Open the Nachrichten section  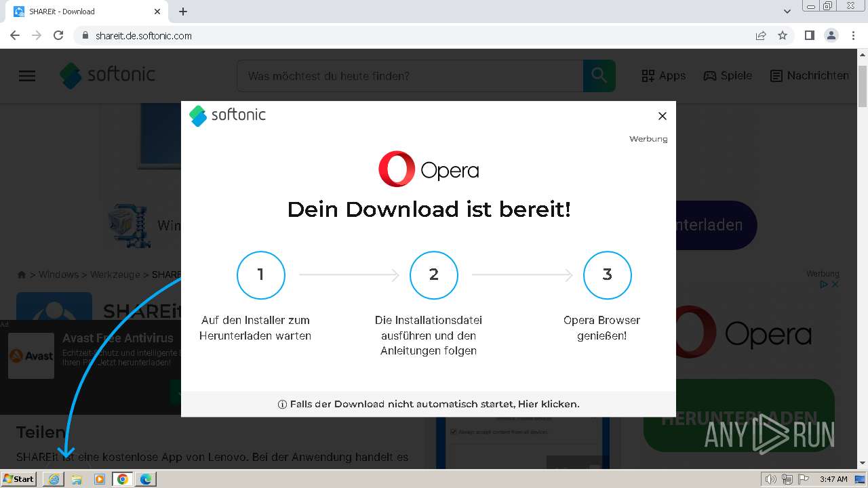click(x=810, y=76)
